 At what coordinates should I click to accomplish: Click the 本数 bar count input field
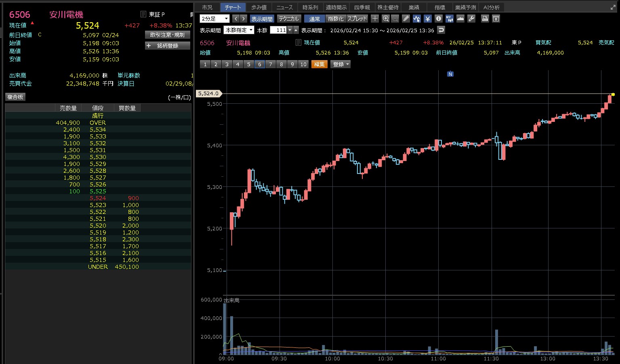pos(278,30)
